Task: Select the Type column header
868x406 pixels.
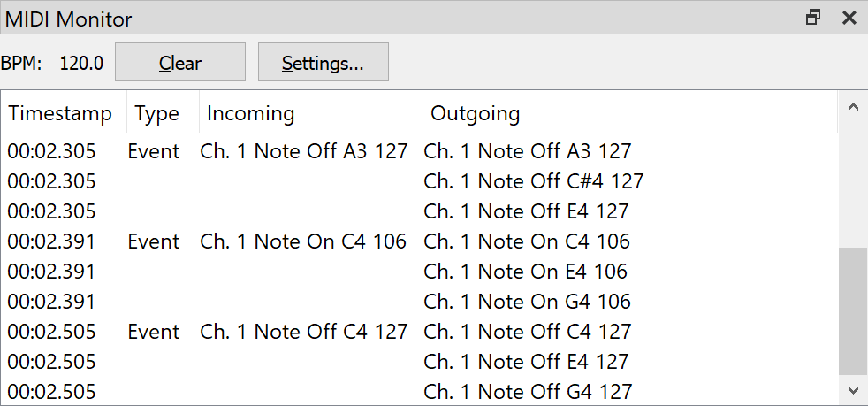Action: (157, 113)
